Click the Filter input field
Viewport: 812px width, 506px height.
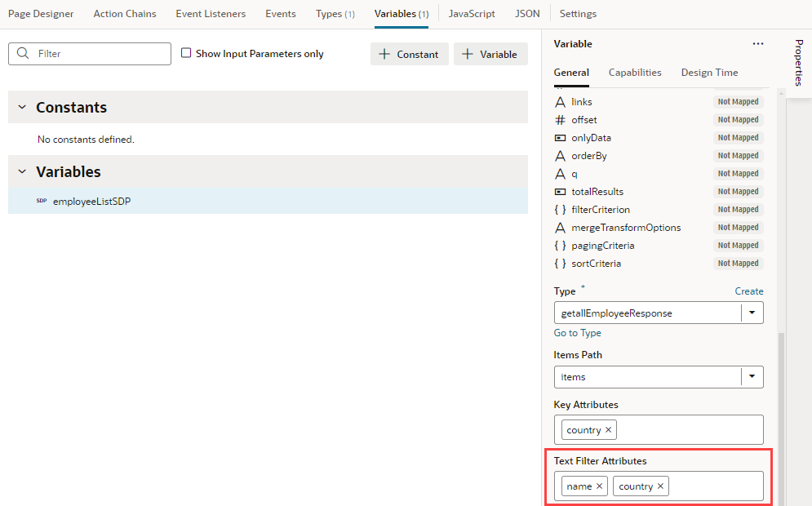[x=90, y=54]
